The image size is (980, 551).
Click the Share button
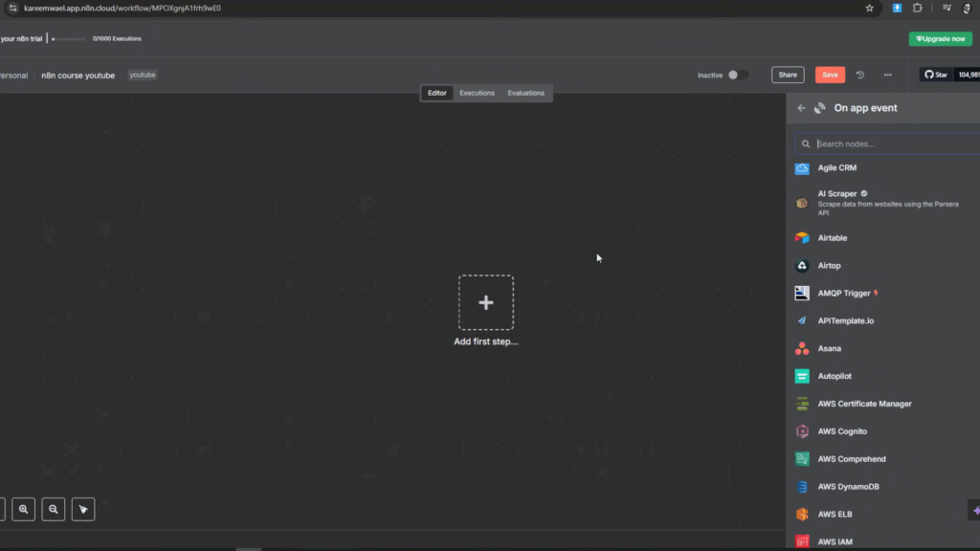pyautogui.click(x=788, y=75)
